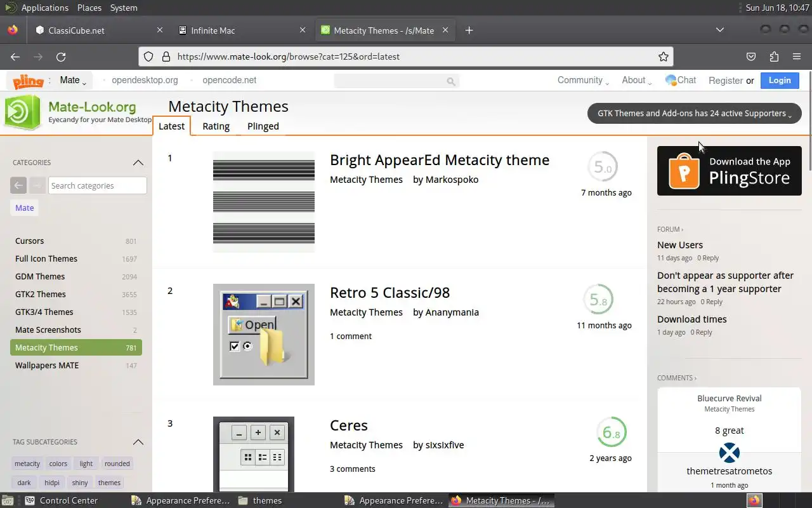Open the opencode.net link
812x508 pixels.
[x=229, y=80]
